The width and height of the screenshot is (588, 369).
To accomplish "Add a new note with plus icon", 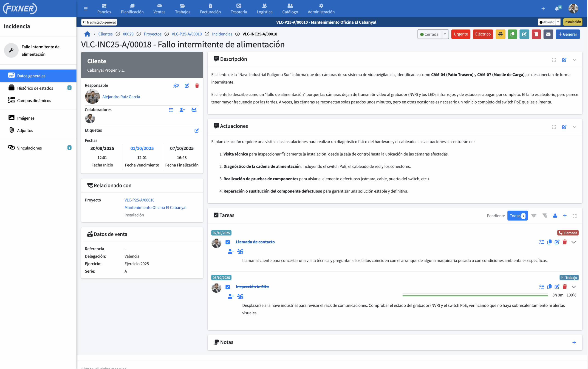I will (574, 342).
